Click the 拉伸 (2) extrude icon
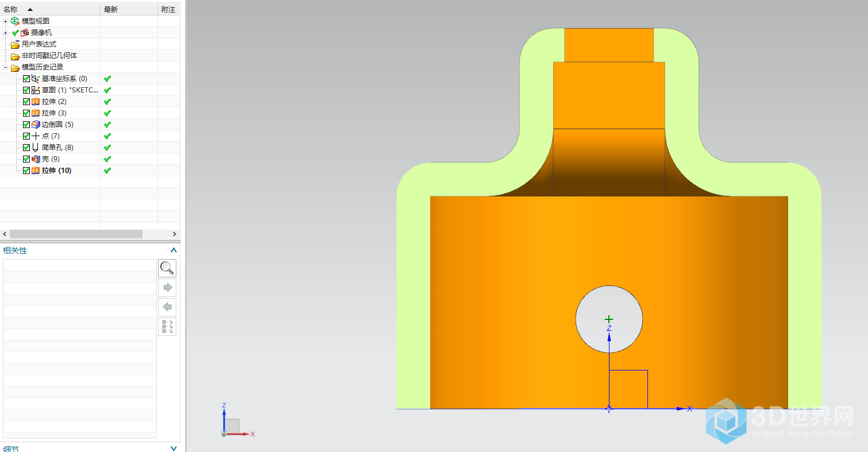The width and height of the screenshot is (868, 452). tap(36, 102)
